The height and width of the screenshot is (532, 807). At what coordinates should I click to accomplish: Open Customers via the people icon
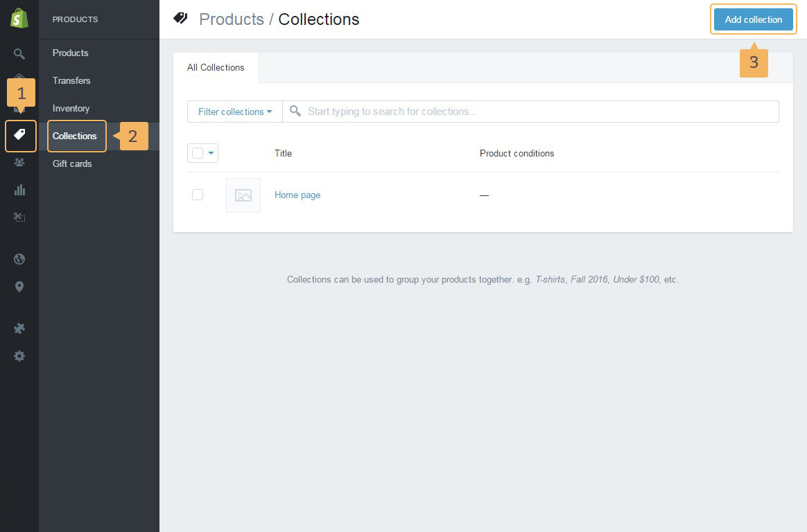[19, 162]
